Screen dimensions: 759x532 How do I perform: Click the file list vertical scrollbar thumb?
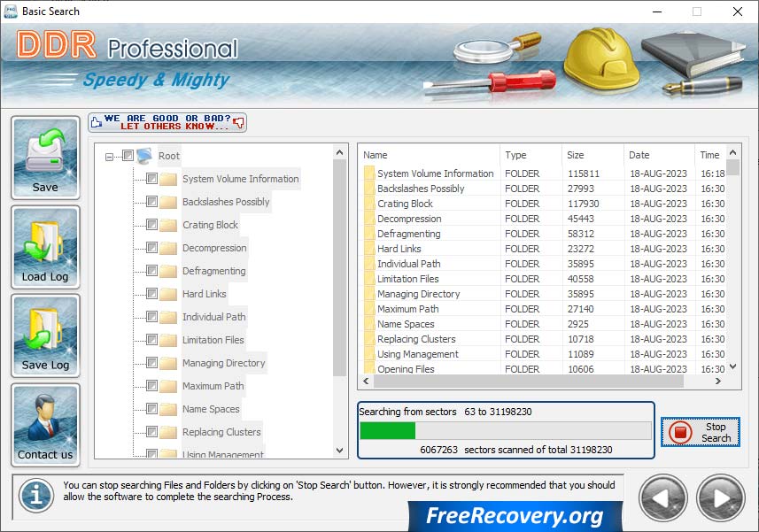tap(732, 167)
